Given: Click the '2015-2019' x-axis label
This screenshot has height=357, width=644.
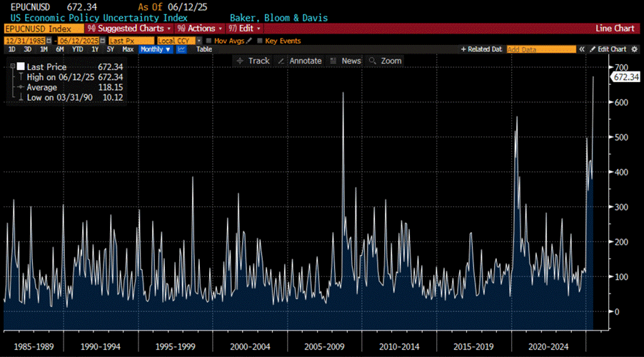Looking at the screenshot, I should (x=473, y=347).
